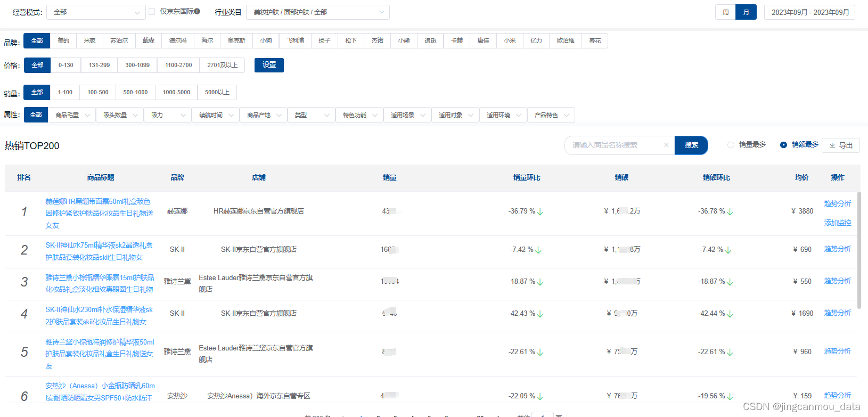Screen dimensions: 868x417
Task: Select the 海尔 brand filter
Action: [x=207, y=40]
